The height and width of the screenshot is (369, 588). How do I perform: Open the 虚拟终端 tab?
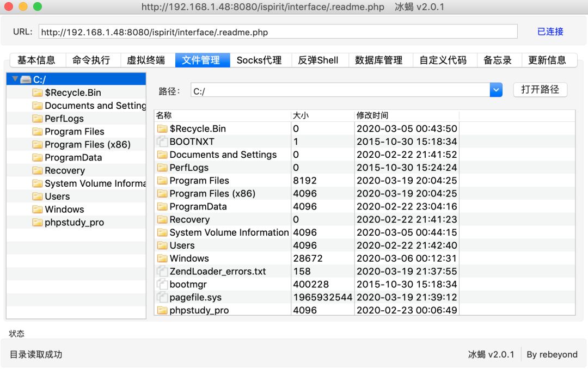(x=146, y=60)
